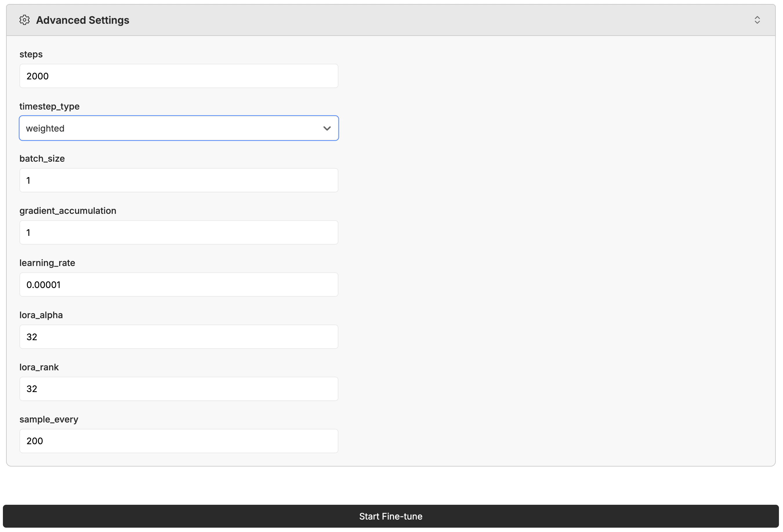This screenshot has height=532, width=783.
Task: Select the steps input field
Action: tap(179, 76)
